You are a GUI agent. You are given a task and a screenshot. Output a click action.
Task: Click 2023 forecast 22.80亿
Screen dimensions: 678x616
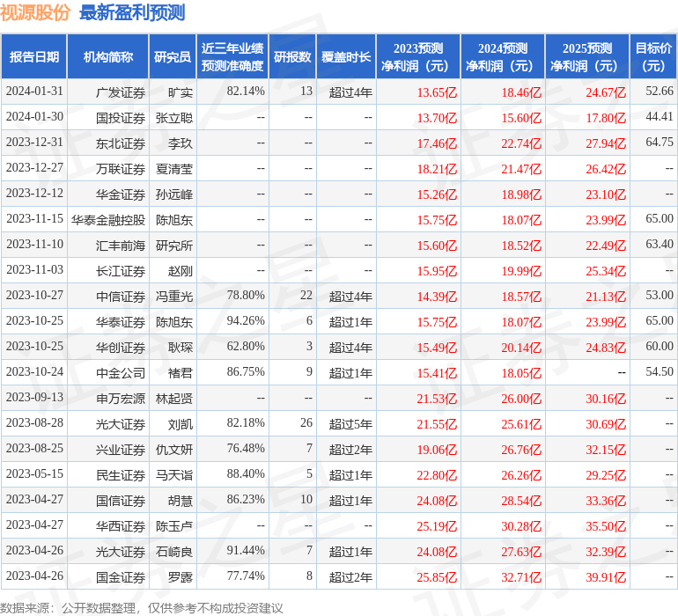click(437, 475)
